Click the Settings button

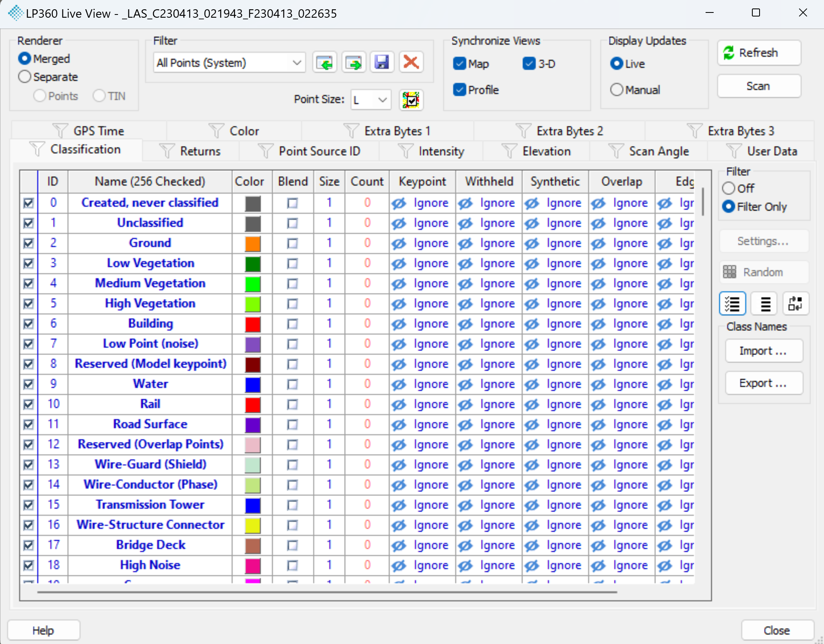click(764, 241)
